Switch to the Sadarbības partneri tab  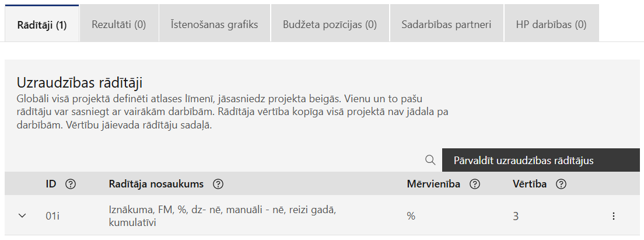click(x=446, y=25)
